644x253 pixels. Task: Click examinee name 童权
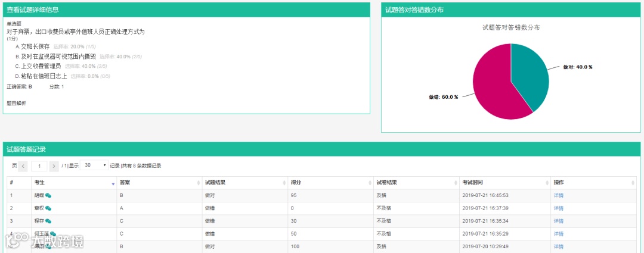point(39,208)
